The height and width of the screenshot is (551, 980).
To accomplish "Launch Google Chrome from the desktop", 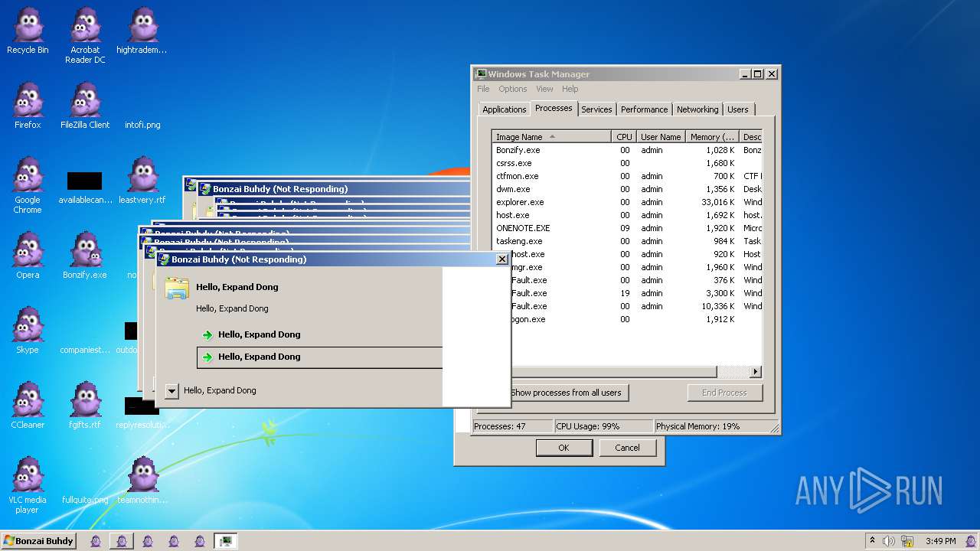I will pos(28,186).
